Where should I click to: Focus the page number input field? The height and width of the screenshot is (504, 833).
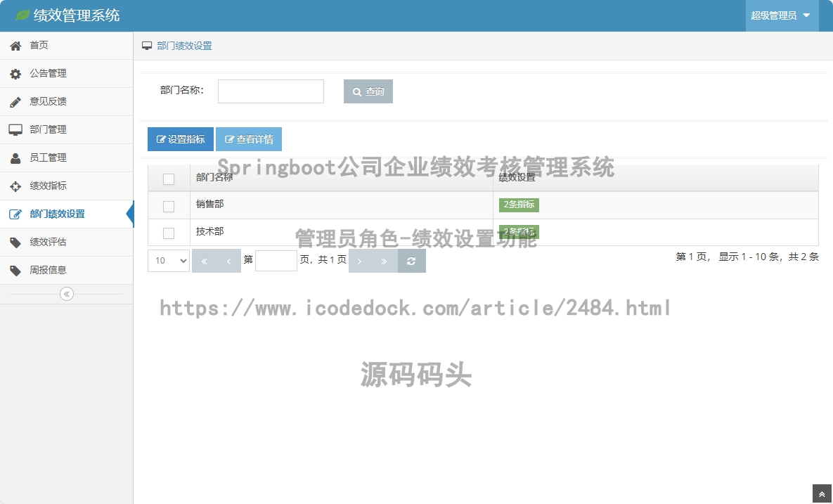point(276,261)
